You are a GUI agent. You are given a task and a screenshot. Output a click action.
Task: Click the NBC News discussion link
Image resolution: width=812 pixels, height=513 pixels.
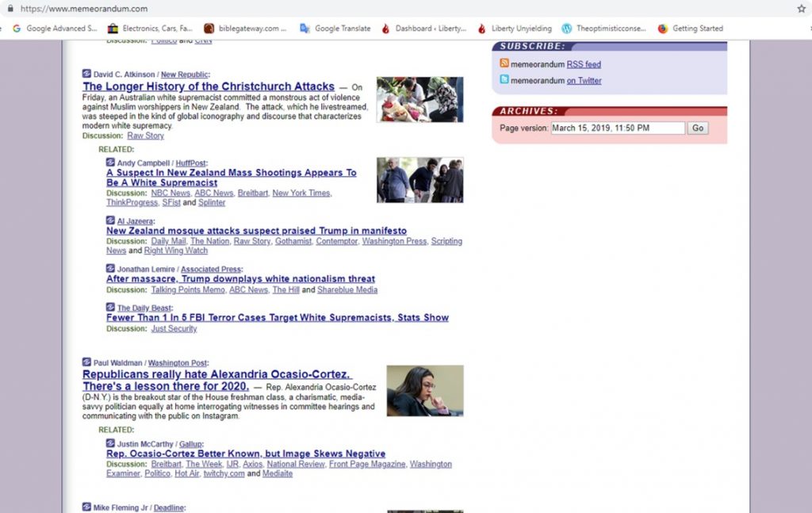coord(170,193)
